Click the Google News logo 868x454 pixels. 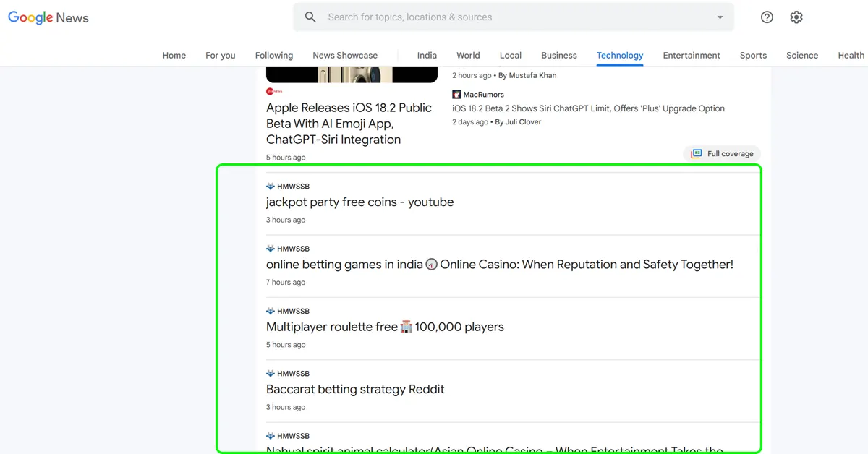click(48, 17)
